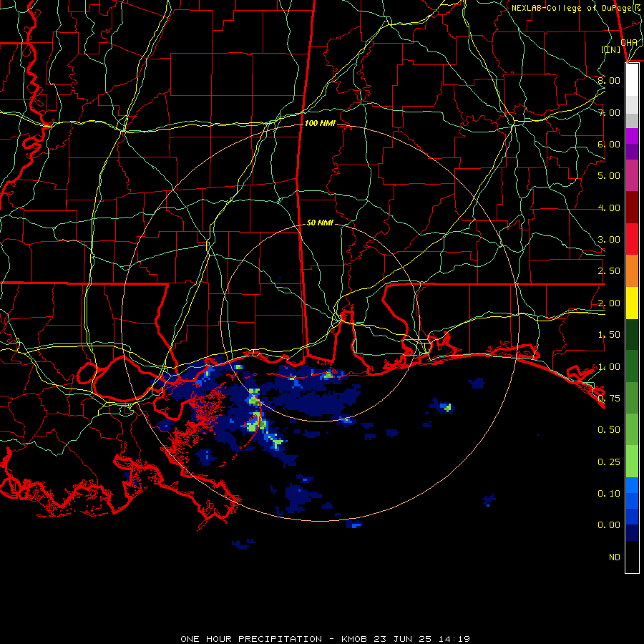Click the 8.00 legend value
The width and height of the screenshot is (644, 644).
609,80
